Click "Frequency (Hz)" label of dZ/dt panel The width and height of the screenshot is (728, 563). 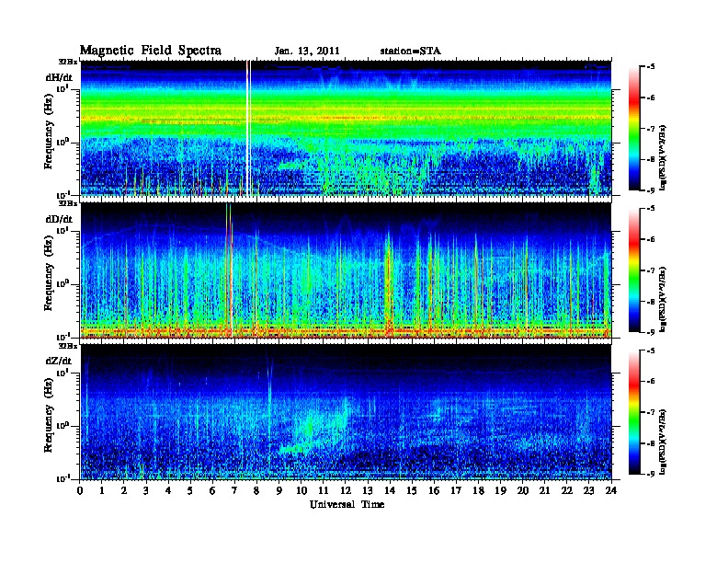49,413
